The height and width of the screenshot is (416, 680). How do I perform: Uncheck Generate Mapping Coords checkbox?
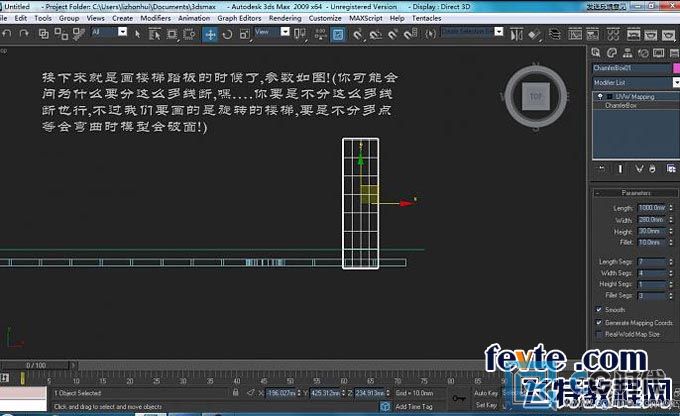pos(599,323)
